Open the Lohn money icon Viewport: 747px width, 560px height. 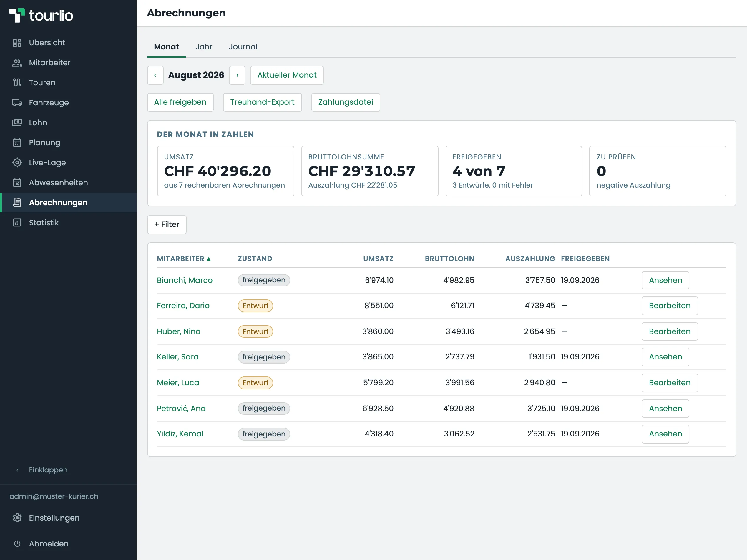pyautogui.click(x=17, y=123)
